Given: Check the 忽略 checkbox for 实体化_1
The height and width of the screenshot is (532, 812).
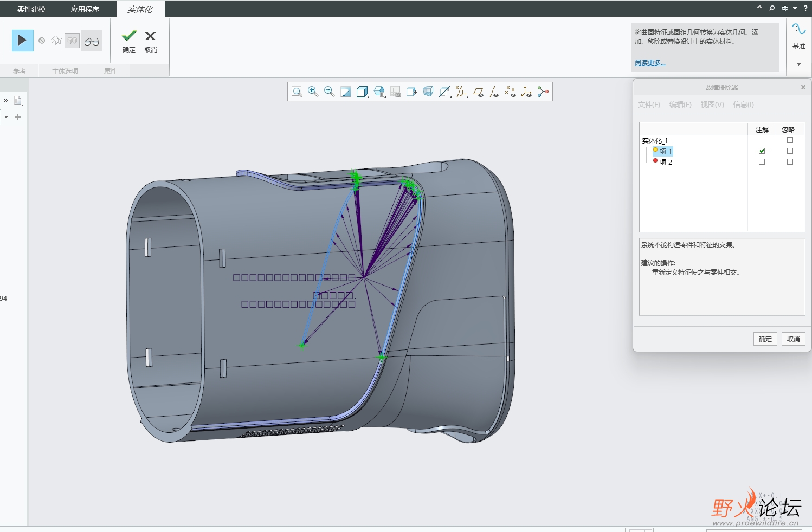Looking at the screenshot, I should pyautogui.click(x=790, y=140).
